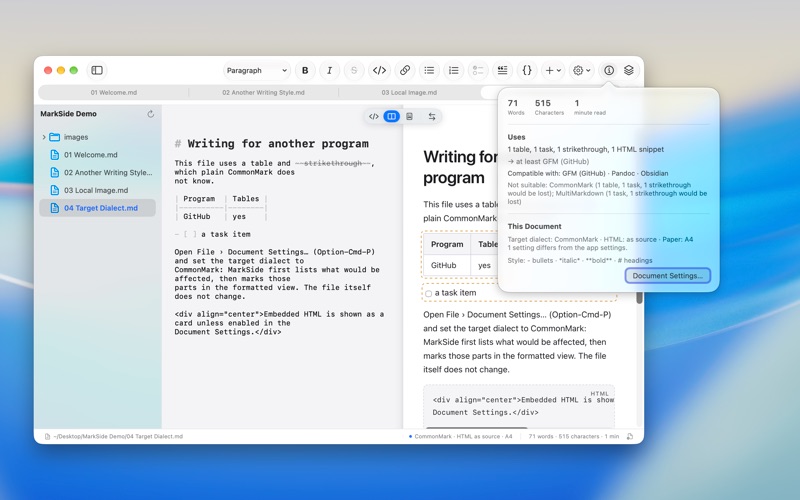The image size is (800, 500).
Task: Click the Program header cell in the preview table
Action: 447,244
